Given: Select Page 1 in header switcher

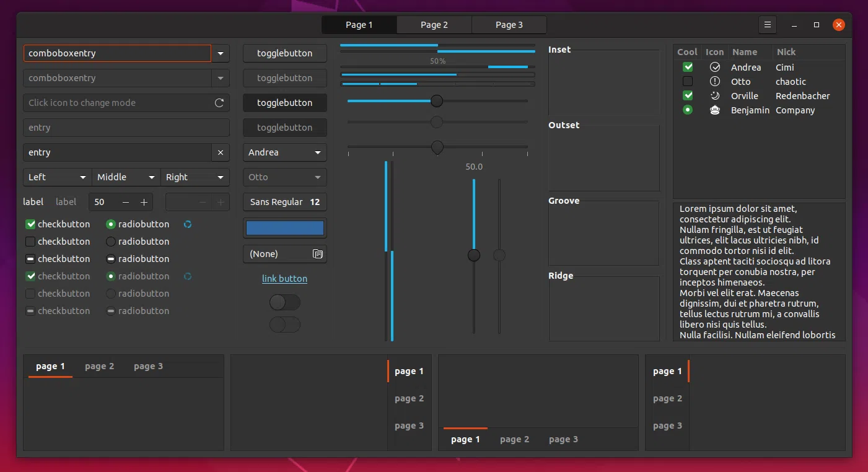Looking at the screenshot, I should pos(359,25).
